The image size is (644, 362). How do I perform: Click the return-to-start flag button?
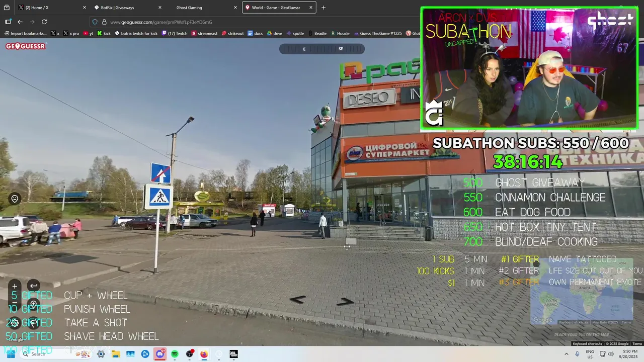tap(33, 323)
